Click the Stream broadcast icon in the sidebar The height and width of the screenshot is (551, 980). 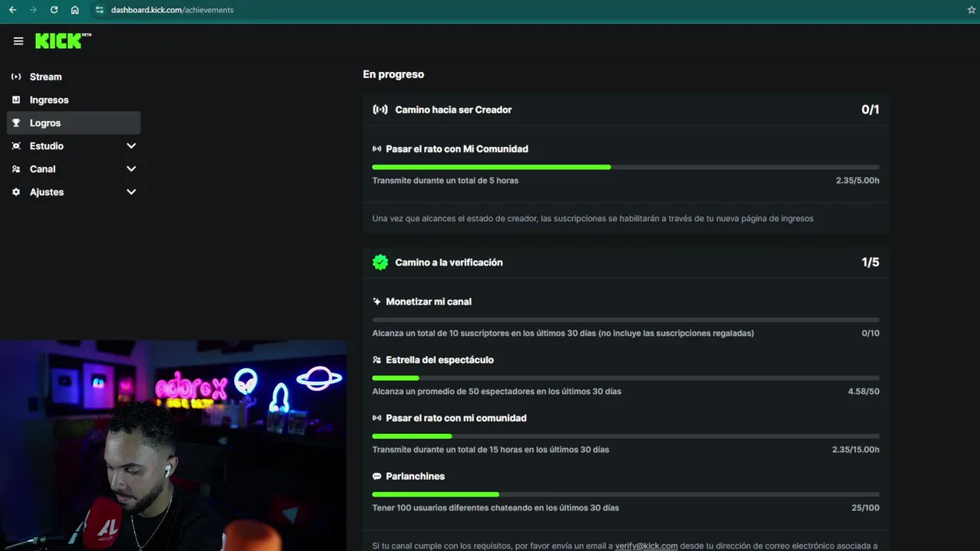coord(16,77)
